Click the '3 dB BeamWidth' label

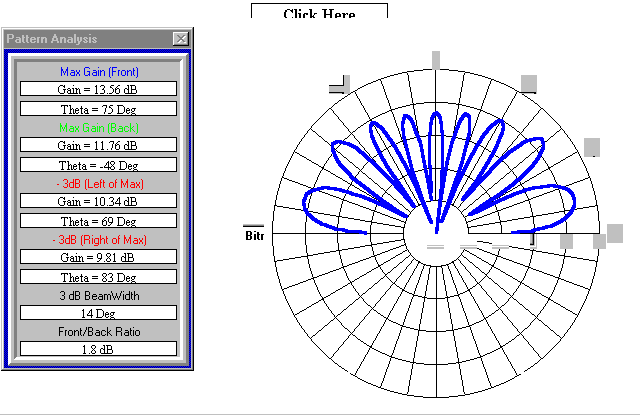pyautogui.click(x=99, y=296)
